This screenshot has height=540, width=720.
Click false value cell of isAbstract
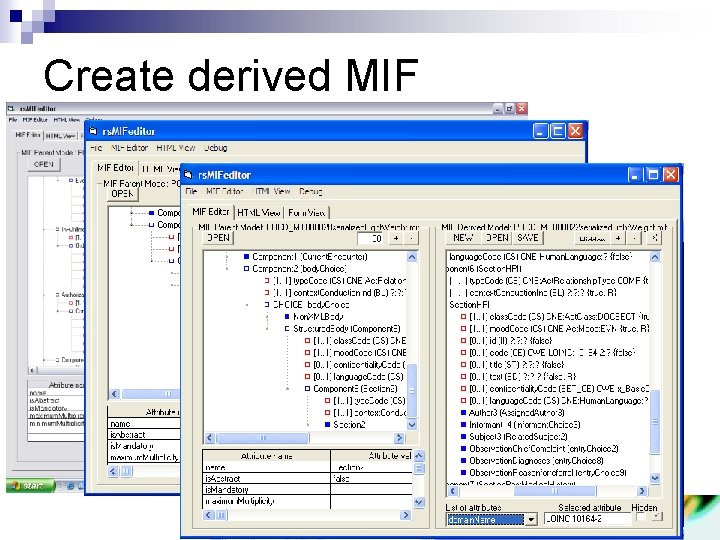click(x=371, y=478)
